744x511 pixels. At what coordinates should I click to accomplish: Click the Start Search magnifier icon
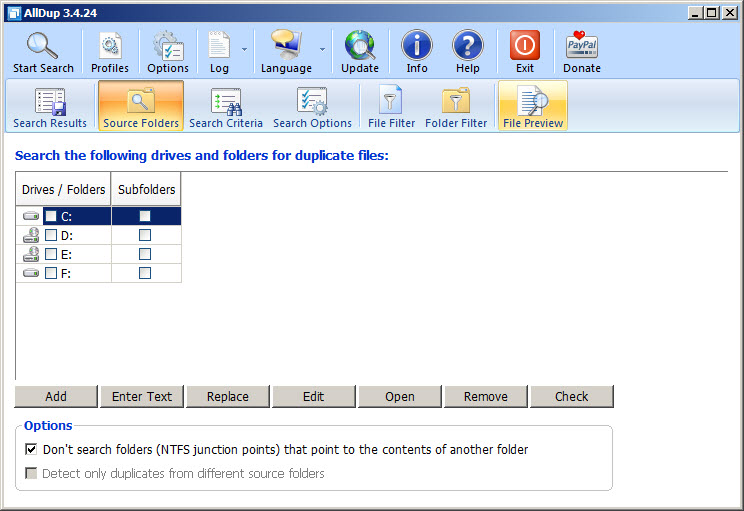(42, 45)
